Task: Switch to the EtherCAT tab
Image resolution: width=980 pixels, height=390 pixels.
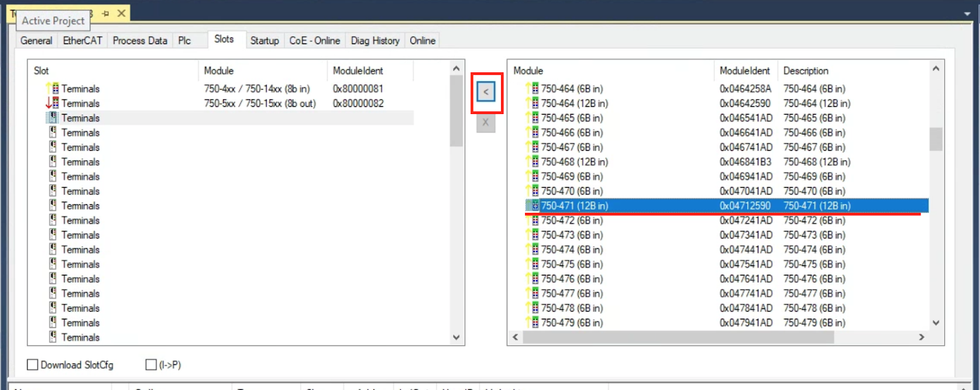Action: point(83,40)
